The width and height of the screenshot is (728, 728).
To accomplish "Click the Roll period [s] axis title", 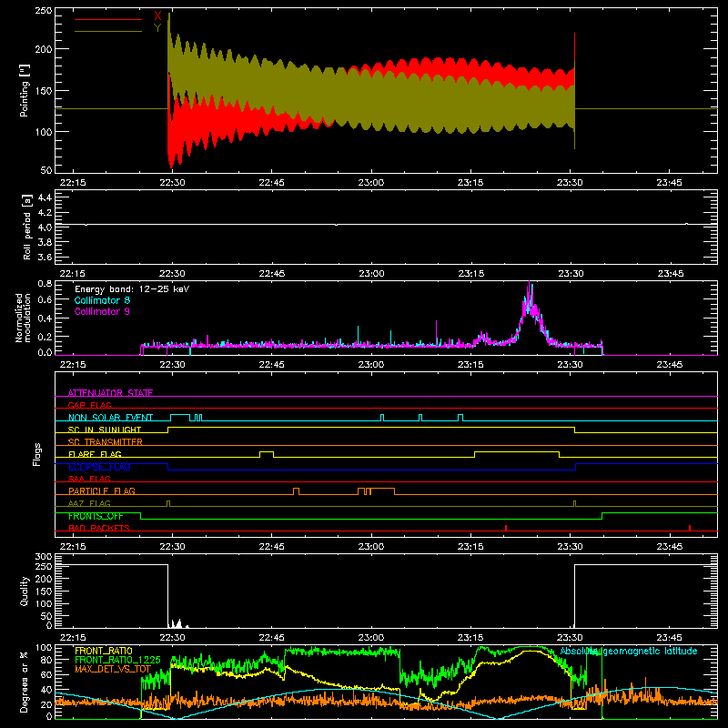I will tap(27, 227).
